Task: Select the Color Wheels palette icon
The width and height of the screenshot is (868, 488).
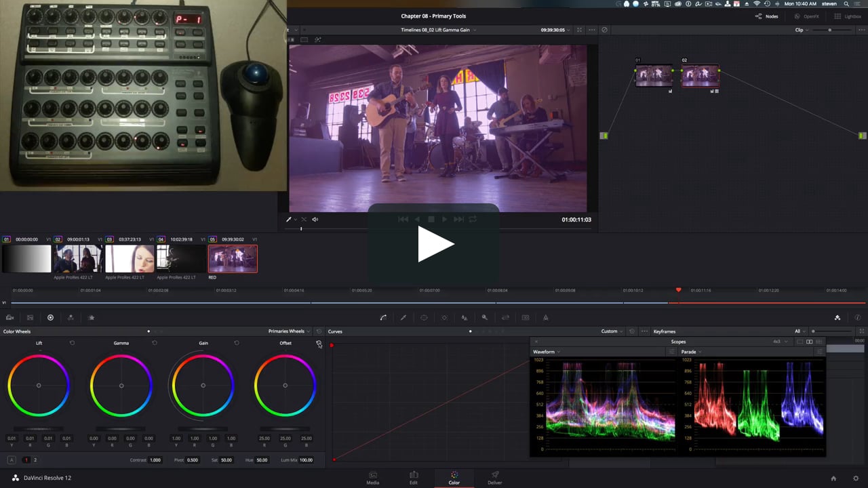Action: 50,317
